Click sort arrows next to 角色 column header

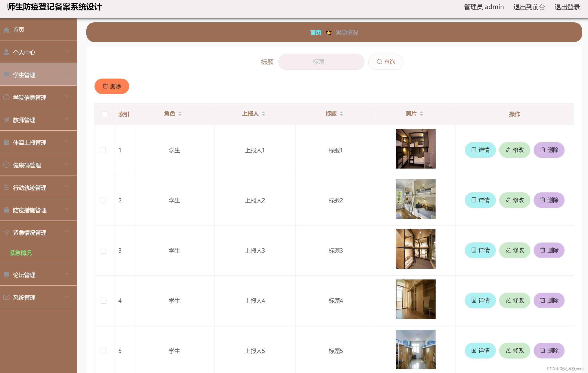click(180, 114)
